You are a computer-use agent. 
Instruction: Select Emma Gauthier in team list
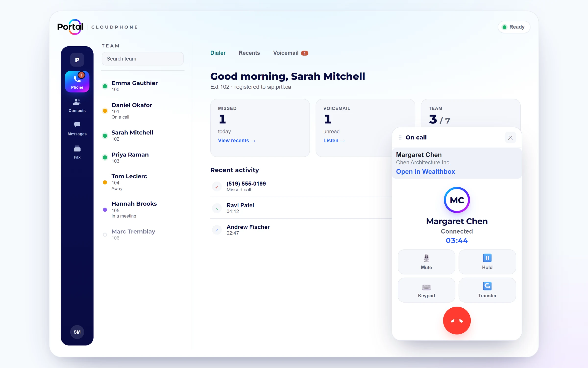pyautogui.click(x=143, y=86)
